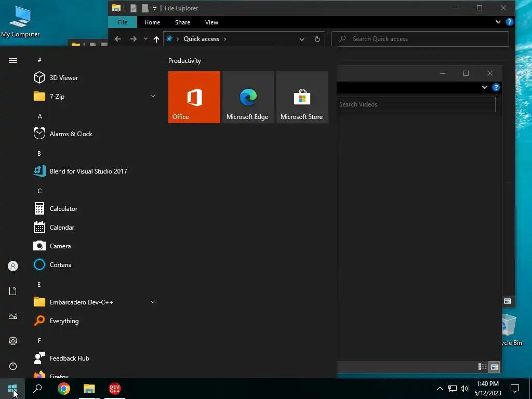
Task: Open 3D Viewer app
Action: coord(94,78)
